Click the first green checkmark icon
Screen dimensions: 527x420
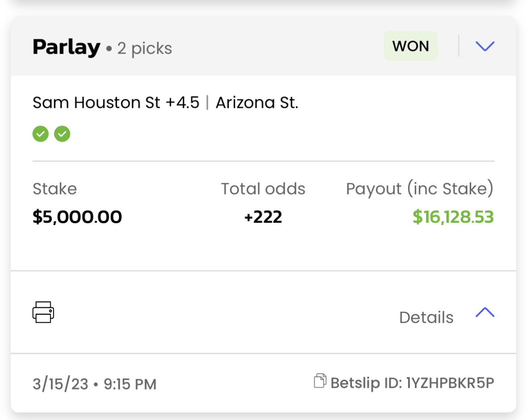pyautogui.click(x=40, y=134)
